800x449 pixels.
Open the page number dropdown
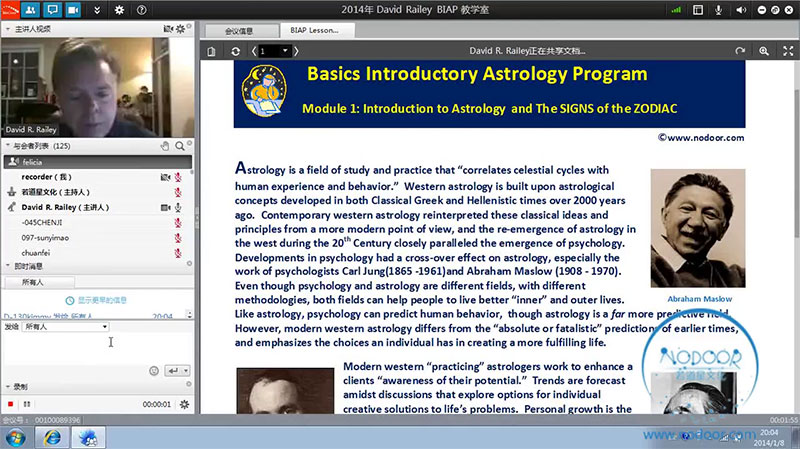pyautogui.click(x=285, y=51)
